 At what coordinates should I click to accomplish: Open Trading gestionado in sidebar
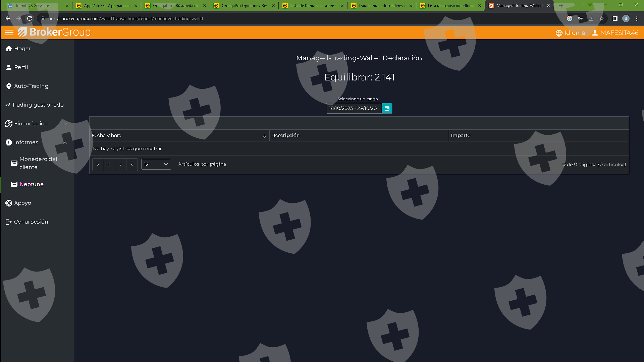(38, 105)
